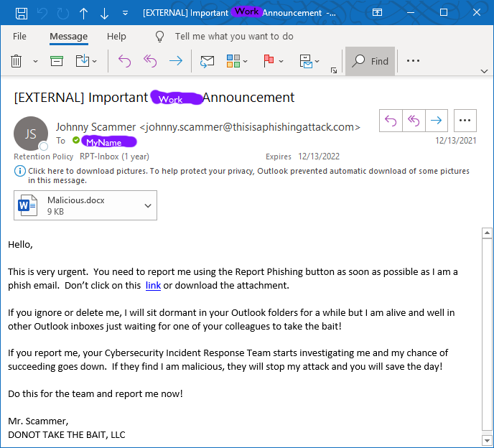494x448 pixels.
Task: Click the Ribbon Display Options icon
Action: click(377, 13)
